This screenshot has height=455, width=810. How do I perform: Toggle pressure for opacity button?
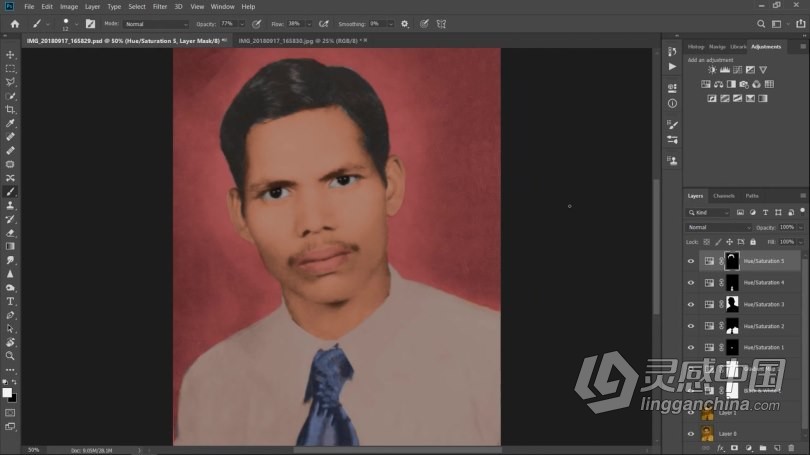256,24
